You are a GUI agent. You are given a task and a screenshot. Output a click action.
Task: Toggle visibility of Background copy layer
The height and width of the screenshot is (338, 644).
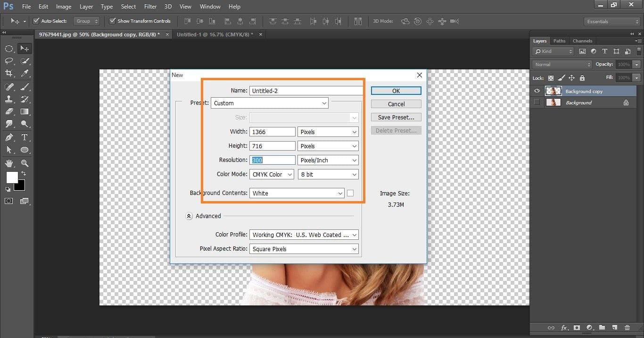point(537,91)
